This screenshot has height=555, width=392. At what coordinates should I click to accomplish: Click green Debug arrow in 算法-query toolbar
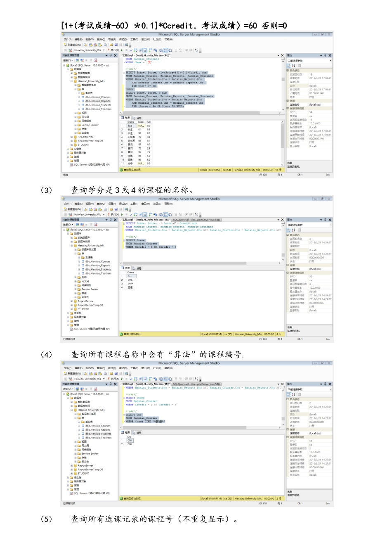(x=122, y=379)
